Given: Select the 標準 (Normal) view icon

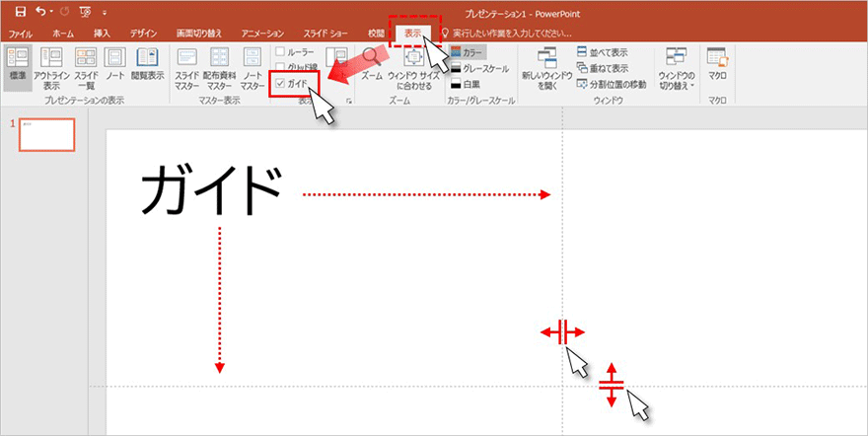Looking at the screenshot, I should click(x=17, y=67).
